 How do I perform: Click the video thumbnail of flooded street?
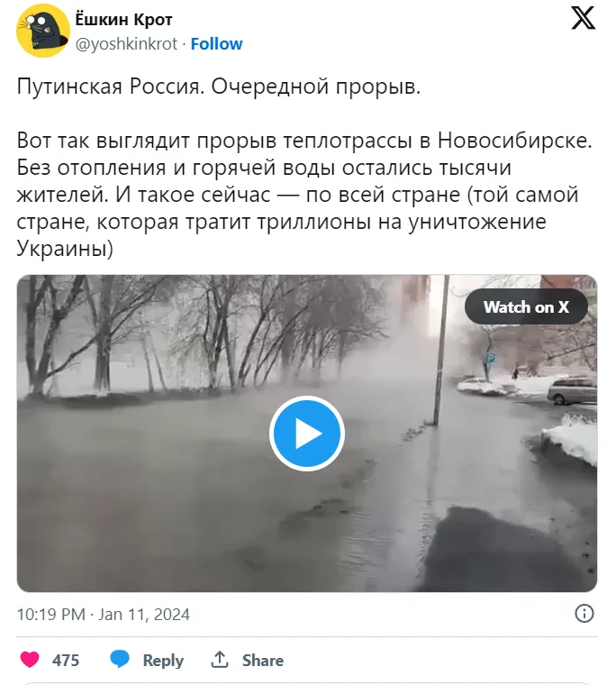tap(307, 434)
